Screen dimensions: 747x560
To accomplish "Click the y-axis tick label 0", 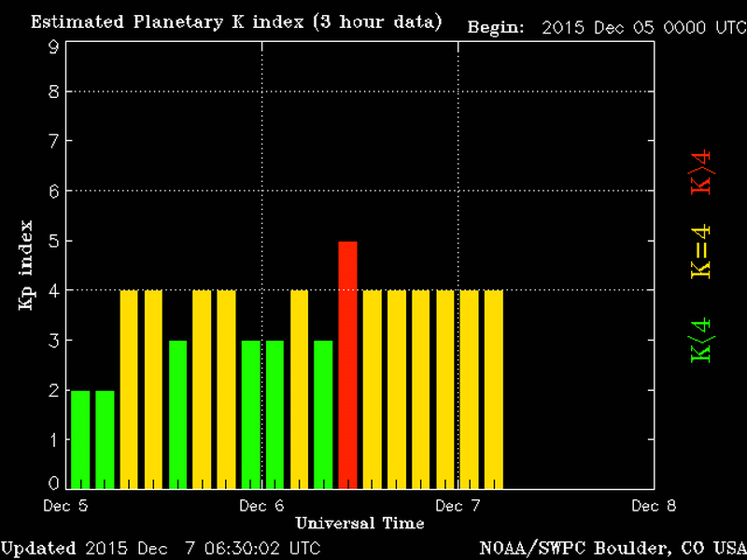I will [x=53, y=483].
